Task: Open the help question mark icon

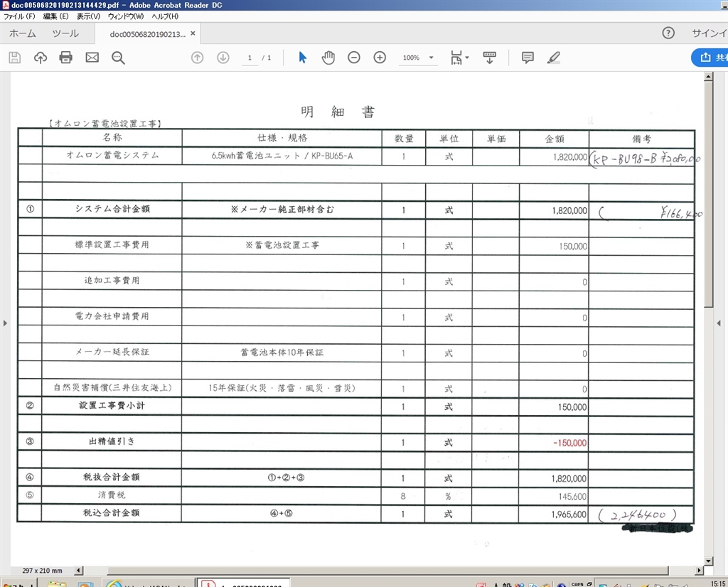Action: [668, 33]
